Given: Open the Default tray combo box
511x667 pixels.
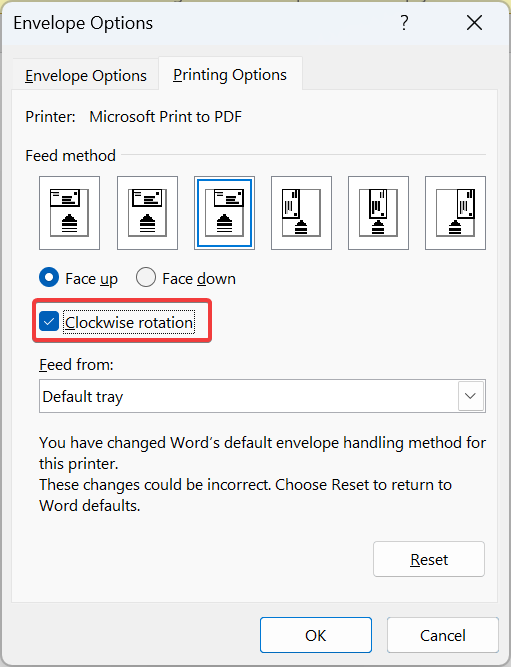Looking at the screenshot, I should pyautogui.click(x=262, y=396).
